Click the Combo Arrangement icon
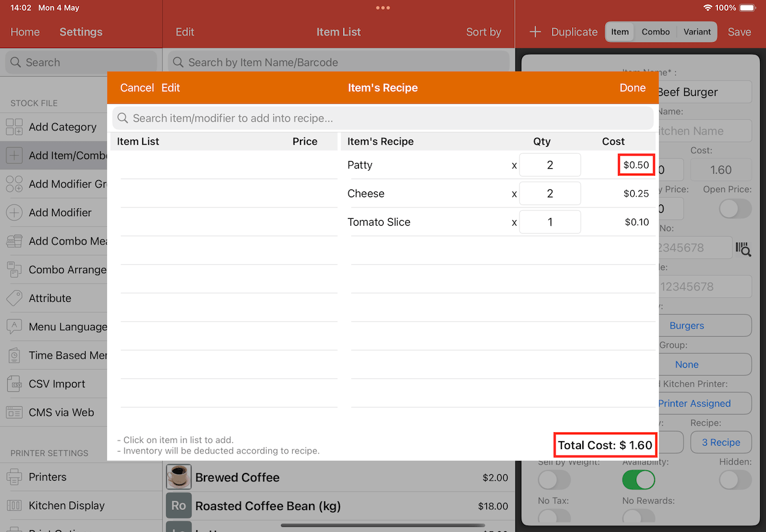766x532 pixels. point(14,270)
